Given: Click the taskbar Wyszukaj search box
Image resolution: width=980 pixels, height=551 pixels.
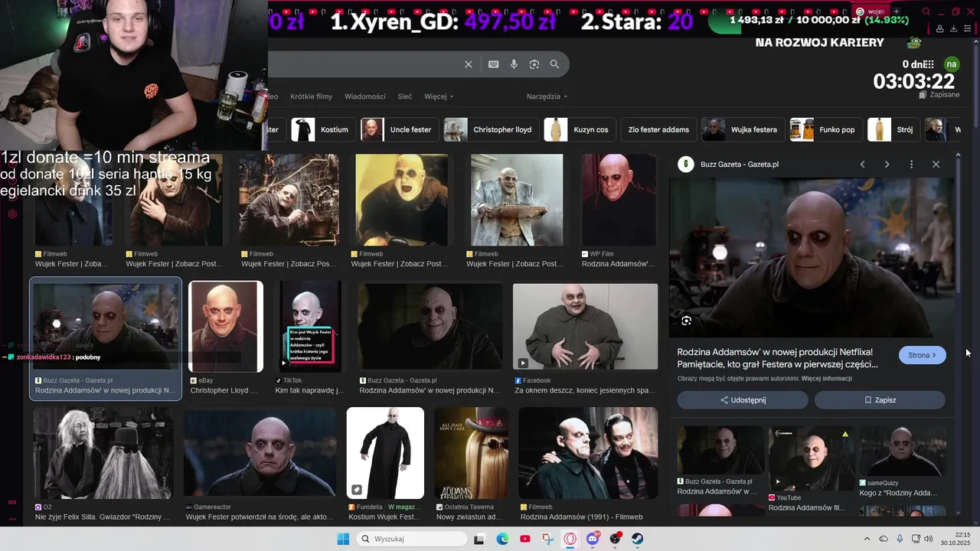Looking at the screenshot, I should [412, 539].
